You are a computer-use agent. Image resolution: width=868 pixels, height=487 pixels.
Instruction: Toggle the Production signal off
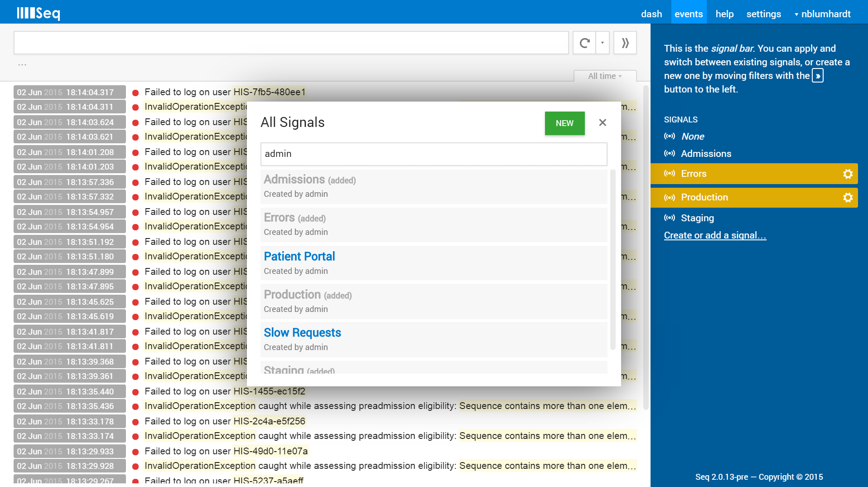(x=704, y=197)
